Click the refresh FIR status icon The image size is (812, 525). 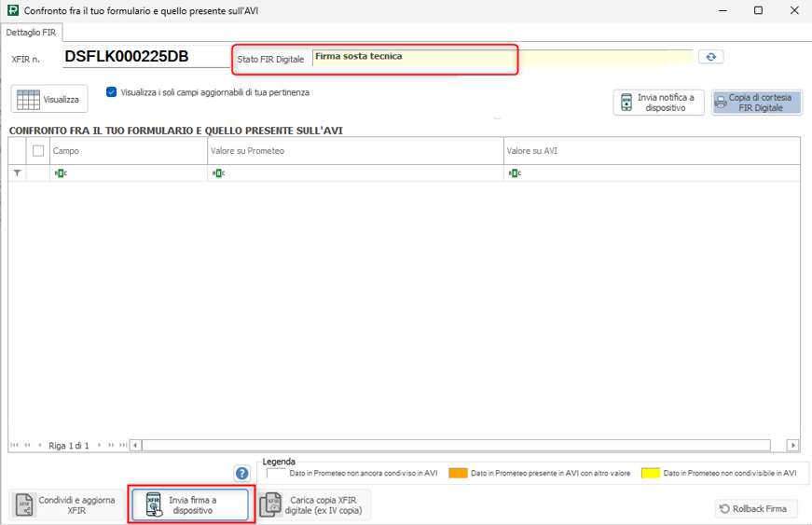[x=710, y=57]
